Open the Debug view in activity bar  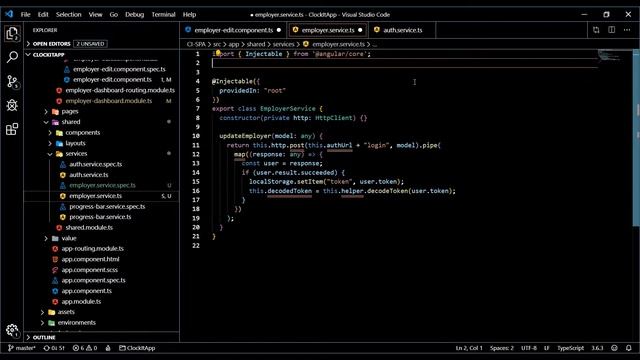[12, 105]
